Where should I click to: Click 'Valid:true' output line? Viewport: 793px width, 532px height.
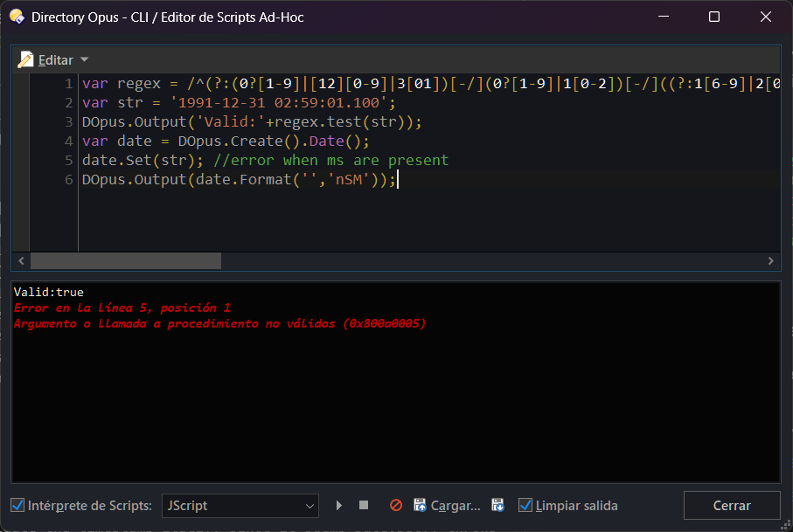pyautogui.click(x=49, y=292)
